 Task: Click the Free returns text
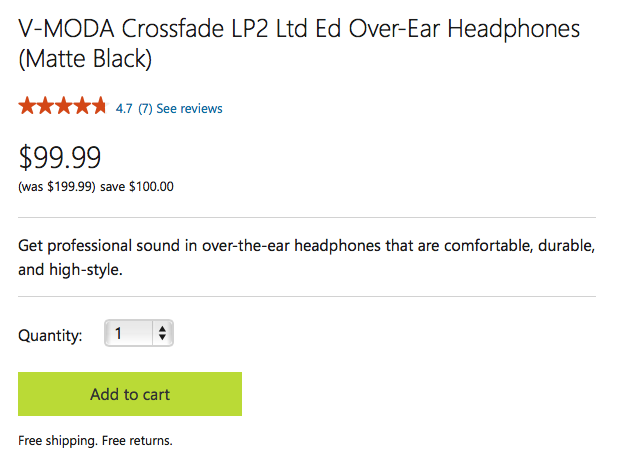pyautogui.click(x=137, y=441)
